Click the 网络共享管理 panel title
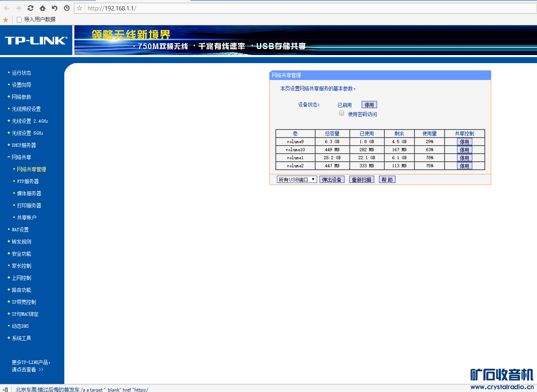 tap(286, 75)
